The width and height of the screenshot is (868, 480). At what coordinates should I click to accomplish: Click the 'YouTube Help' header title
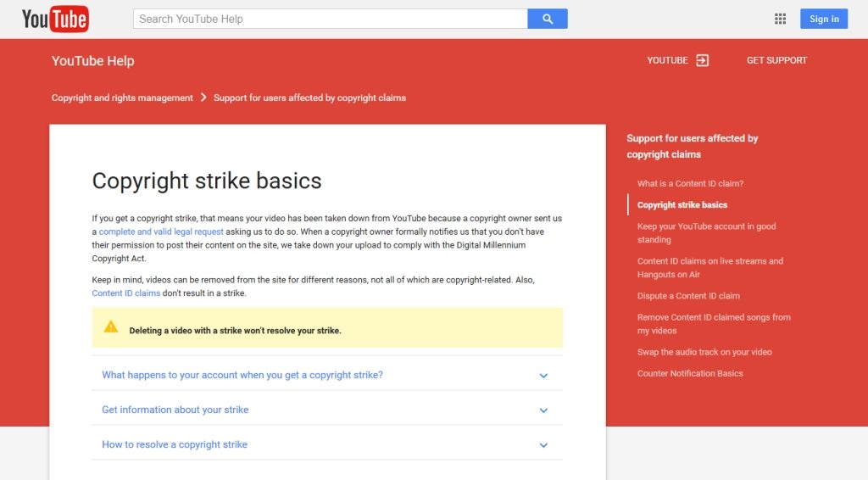tap(92, 60)
